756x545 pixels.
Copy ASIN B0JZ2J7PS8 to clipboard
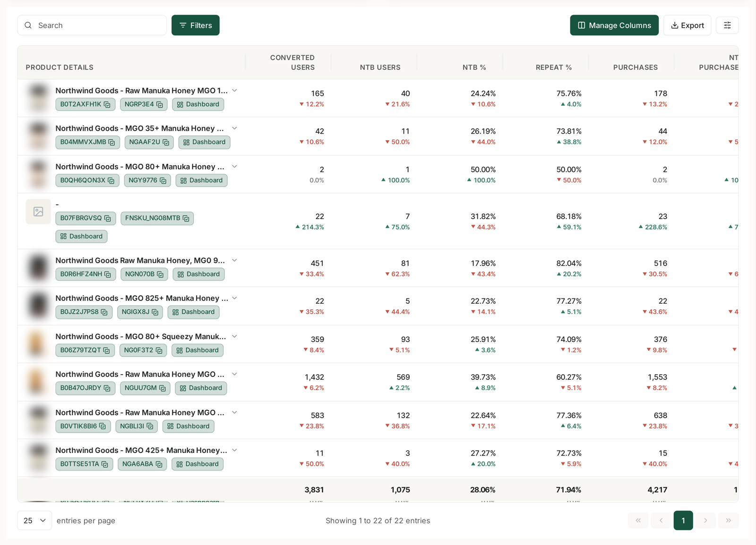point(104,312)
